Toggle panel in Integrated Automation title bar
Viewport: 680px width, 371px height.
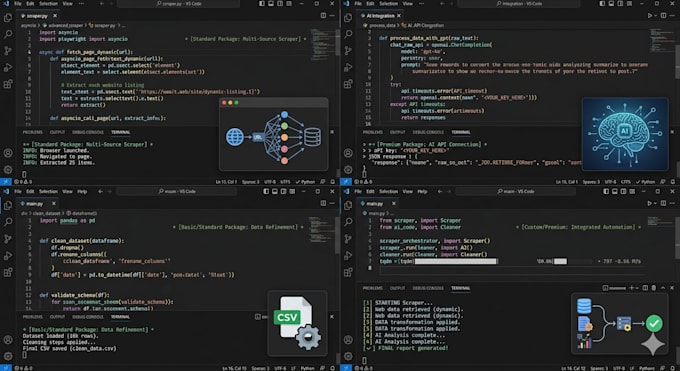615,191
